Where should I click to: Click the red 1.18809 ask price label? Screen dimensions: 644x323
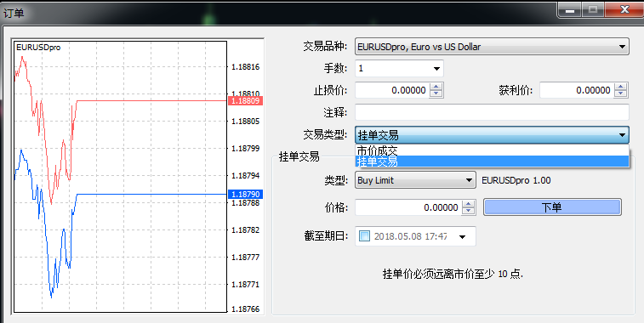pos(245,101)
